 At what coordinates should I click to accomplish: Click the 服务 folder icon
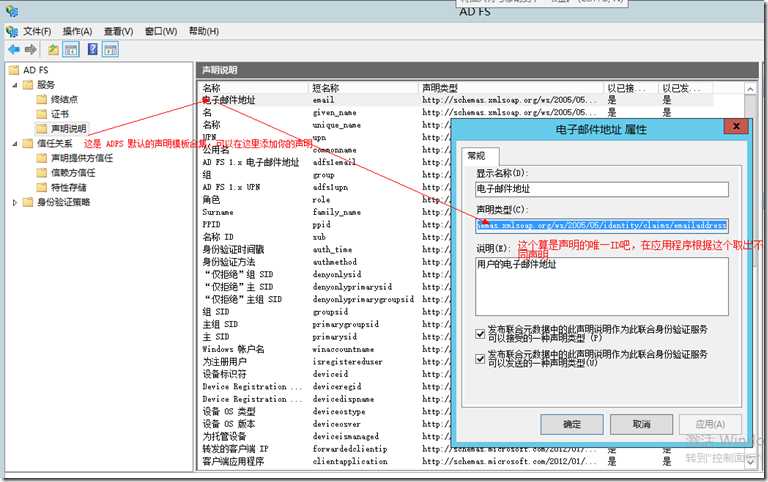[28, 85]
